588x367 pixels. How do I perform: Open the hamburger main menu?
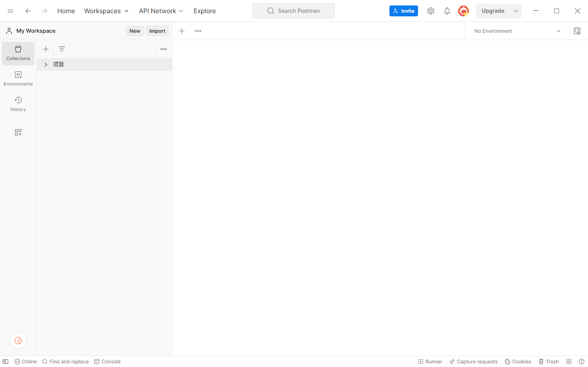coord(10,11)
